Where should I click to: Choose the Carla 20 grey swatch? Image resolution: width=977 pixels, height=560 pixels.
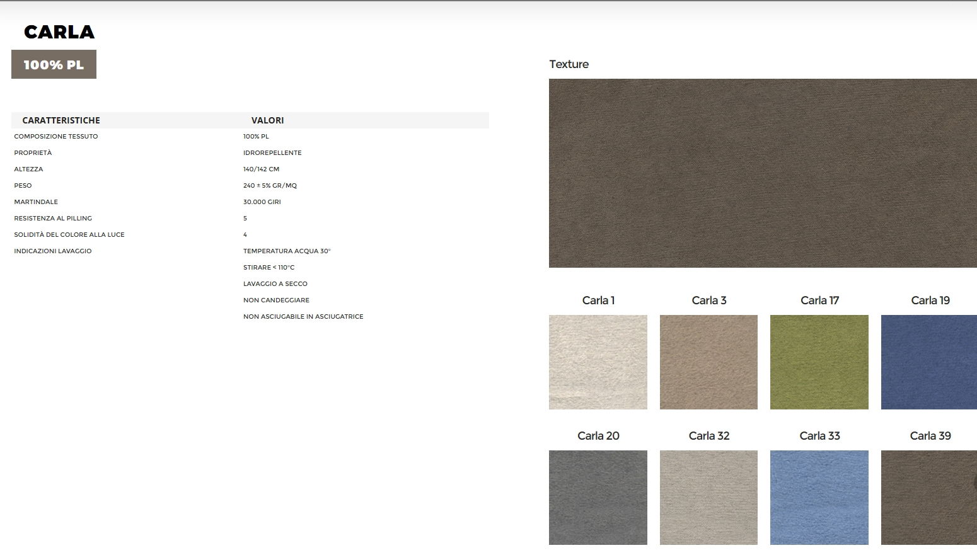click(598, 498)
